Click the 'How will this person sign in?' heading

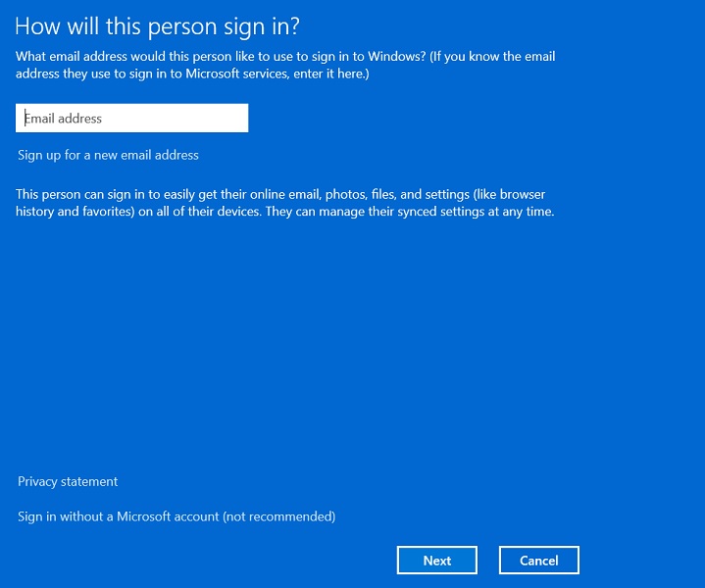coord(157,26)
